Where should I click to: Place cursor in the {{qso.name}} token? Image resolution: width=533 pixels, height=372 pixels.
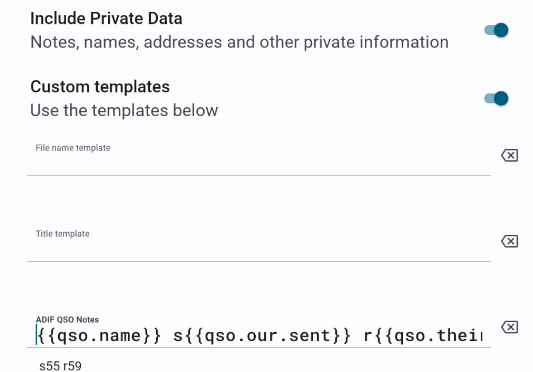[99, 336]
